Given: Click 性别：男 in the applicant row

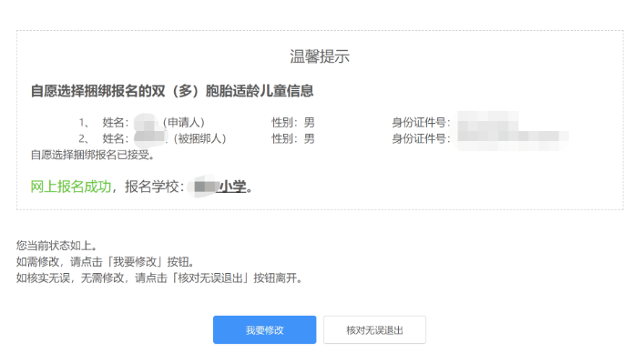Looking at the screenshot, I should point(292,122).
